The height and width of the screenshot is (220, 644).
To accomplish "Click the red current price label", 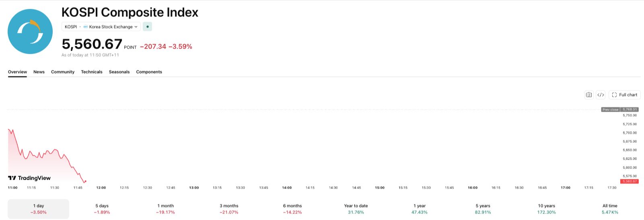I will (630, 181).
